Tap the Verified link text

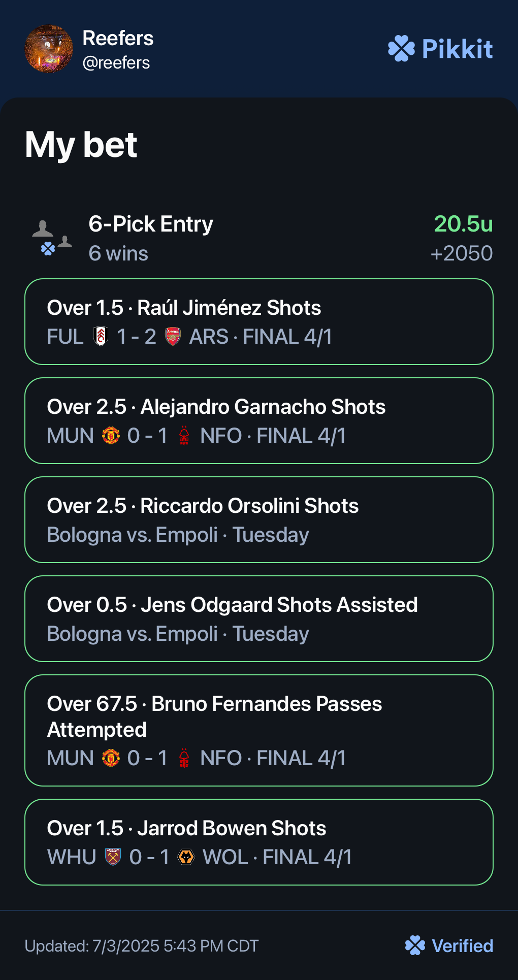[462, 946]
